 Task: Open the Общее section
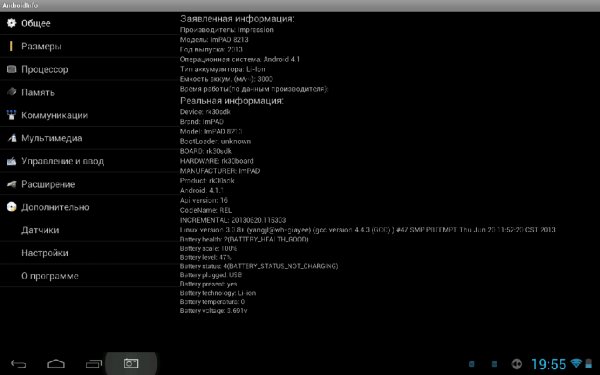[x=89, y=23]
